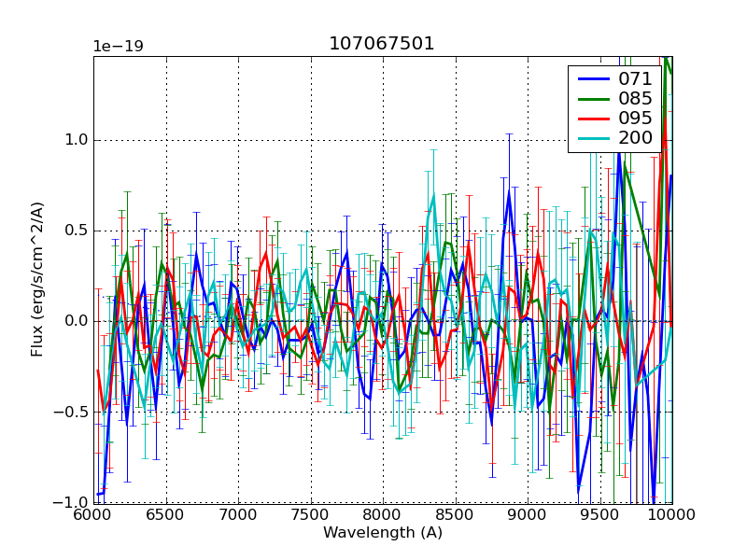Click the red line swatch in legend
Viewport: 747px width, 560px height.
point(594,119)
